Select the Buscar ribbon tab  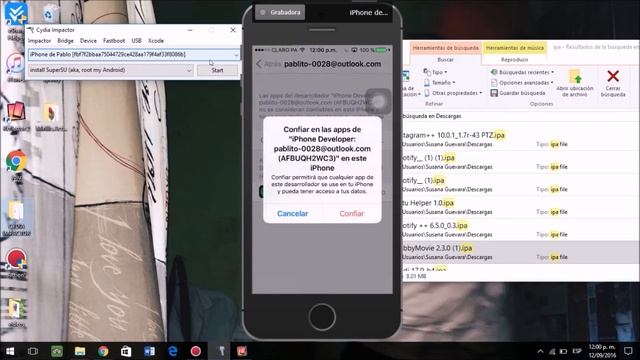click(x=445, y=60)
